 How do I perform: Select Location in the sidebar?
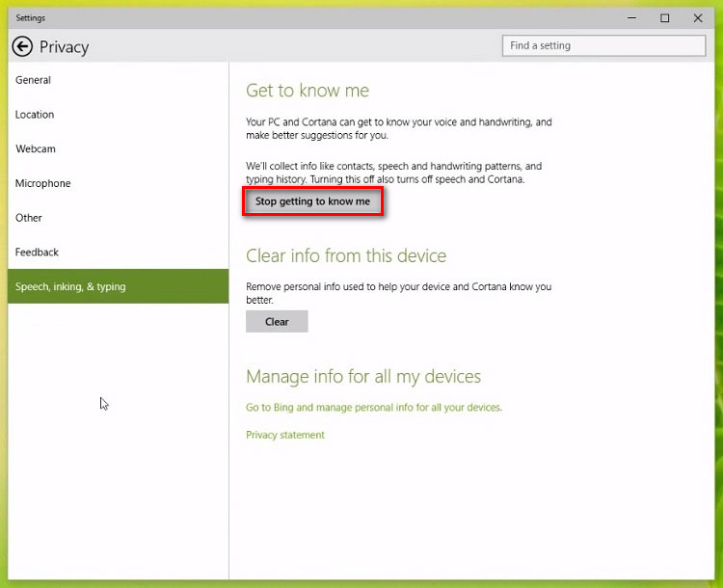tap(35, 115)
